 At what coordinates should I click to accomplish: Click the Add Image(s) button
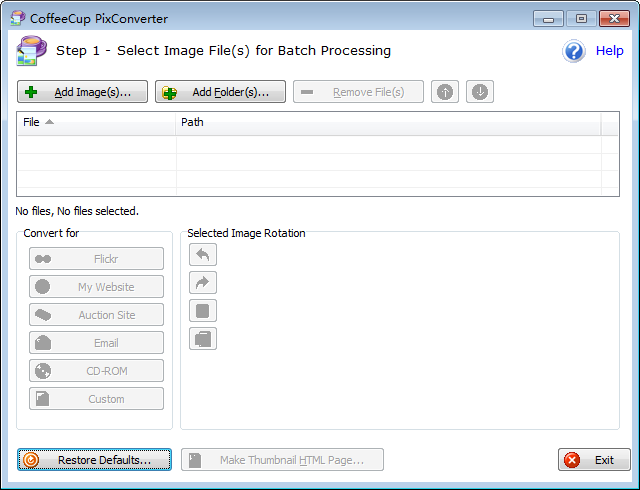(x=82, y=91)
